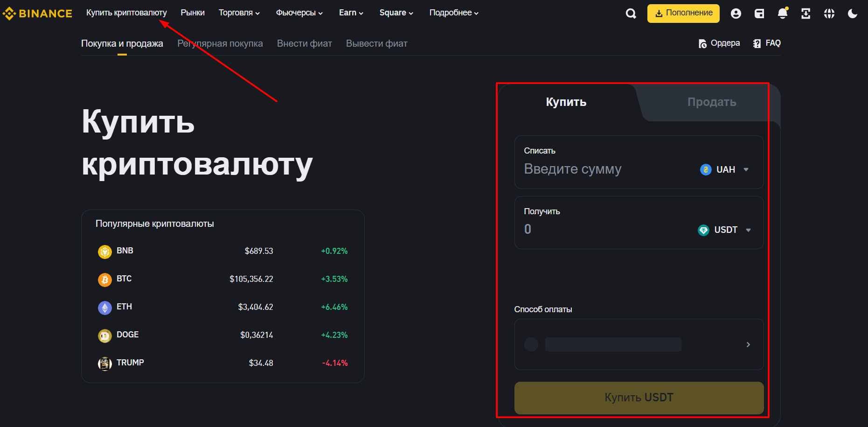Click the Способ оплаты selection box
The width and height of the screenshot is (868, 427).
click(639, 344)
